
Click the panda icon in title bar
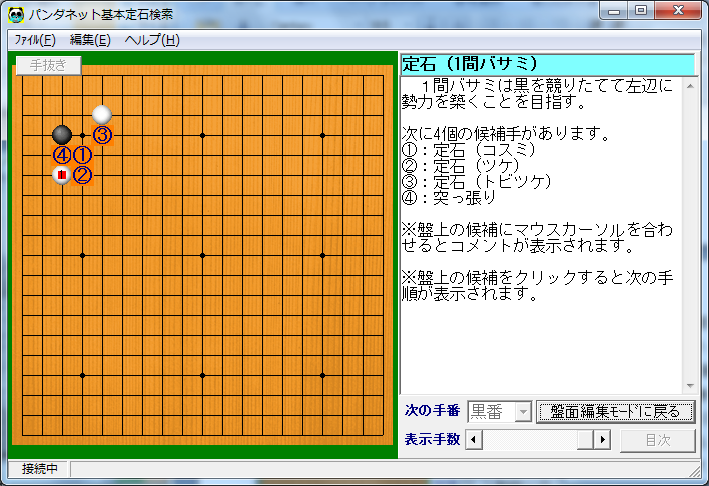pyautogui.click(x=15, y=13)
